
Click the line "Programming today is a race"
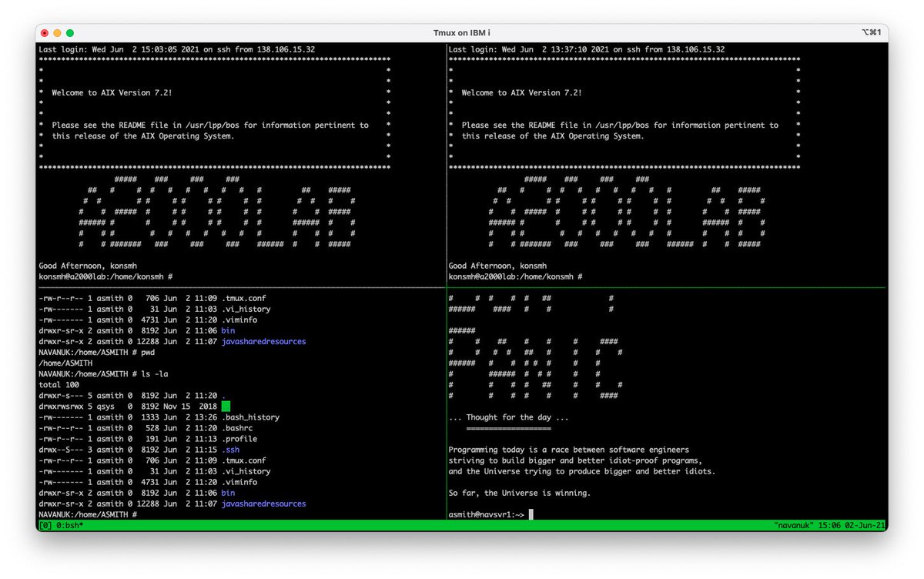(x=569, y=450)
